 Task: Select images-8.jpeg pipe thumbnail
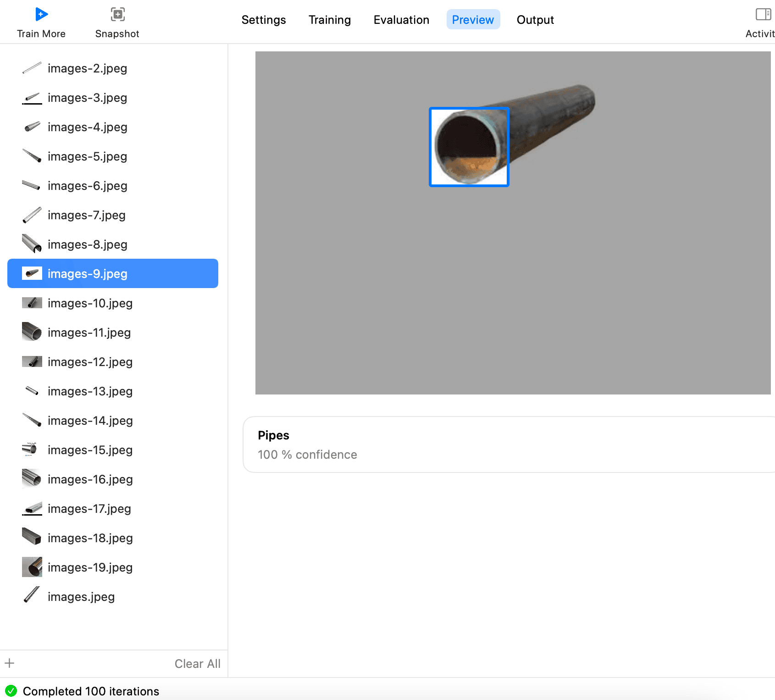pyautogui.click(x=32, y=244)
